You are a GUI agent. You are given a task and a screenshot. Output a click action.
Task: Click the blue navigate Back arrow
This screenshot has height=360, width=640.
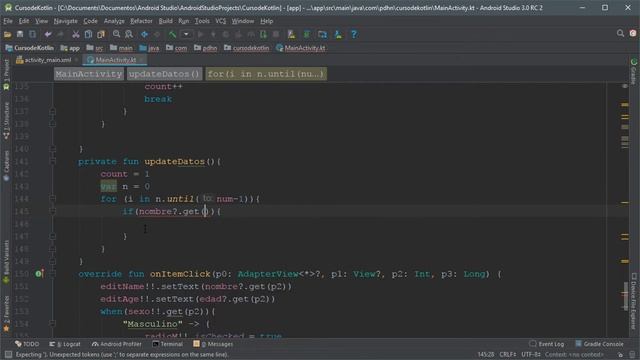(x=144, y=34)
